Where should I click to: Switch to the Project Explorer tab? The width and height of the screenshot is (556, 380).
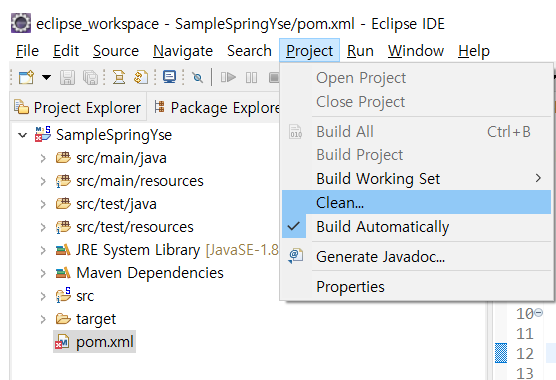point(78,107)
